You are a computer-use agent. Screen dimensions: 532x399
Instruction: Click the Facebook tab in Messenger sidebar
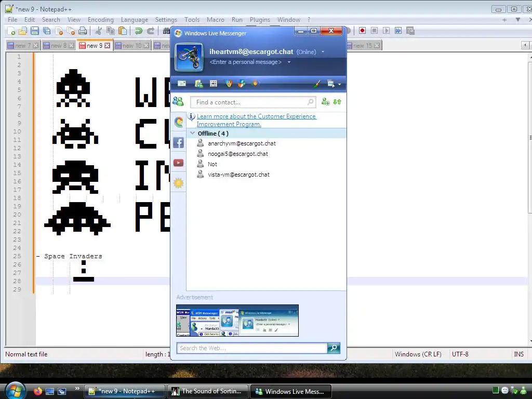[x=179, y=142]
